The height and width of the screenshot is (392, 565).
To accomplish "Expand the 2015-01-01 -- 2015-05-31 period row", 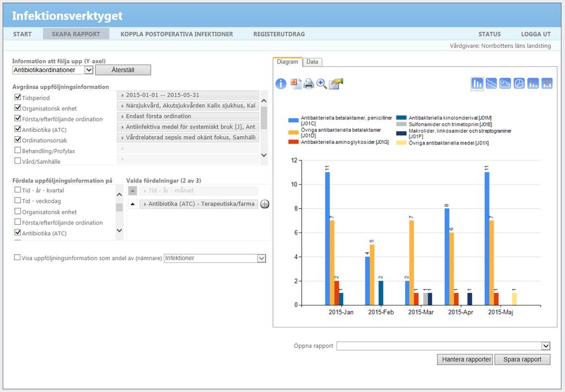I will pos(188,95).
